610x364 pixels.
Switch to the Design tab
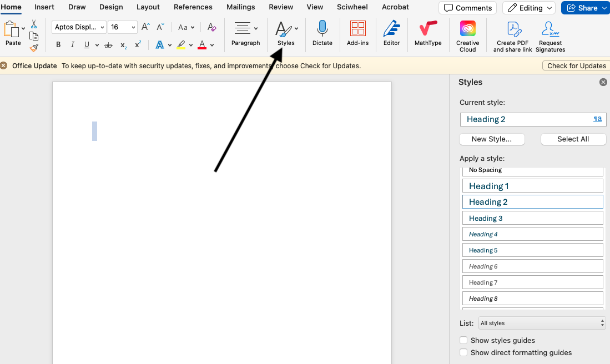(x=111, y=7)
